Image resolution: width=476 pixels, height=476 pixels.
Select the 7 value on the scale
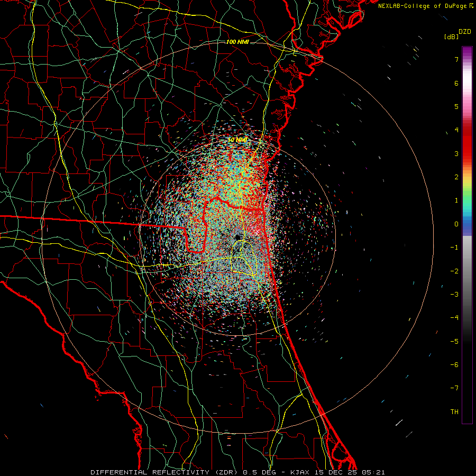pos(456,59)
